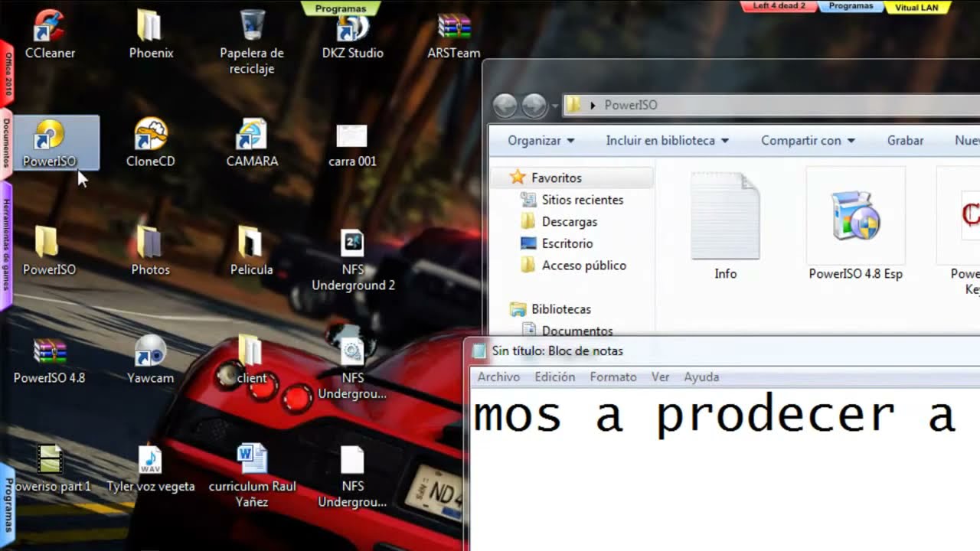Open the Edición menu in Bloc de notas
This screenshot has height=551, width=980.
coord(555,377)
